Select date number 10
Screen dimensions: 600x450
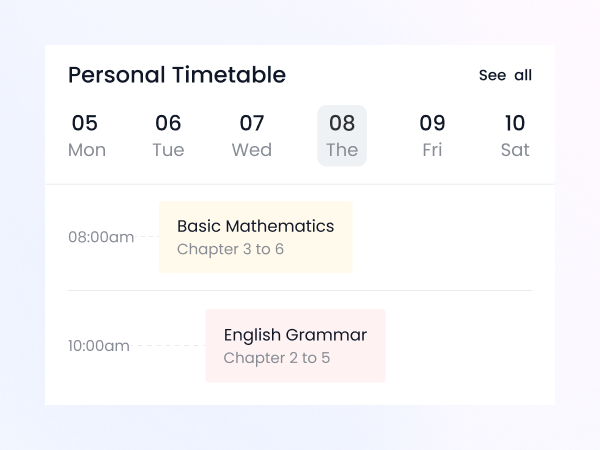515,123
